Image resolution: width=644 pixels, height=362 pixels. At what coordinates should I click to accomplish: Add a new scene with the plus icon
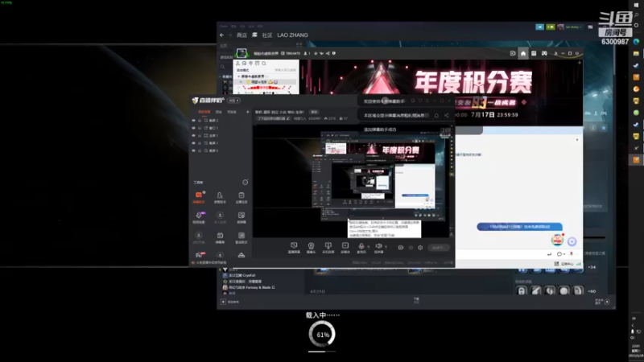248,112
